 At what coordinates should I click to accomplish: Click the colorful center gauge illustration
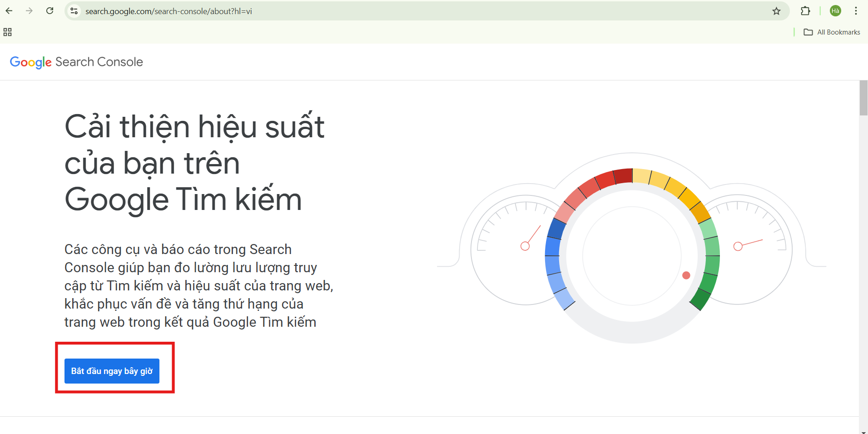(632, 255)
